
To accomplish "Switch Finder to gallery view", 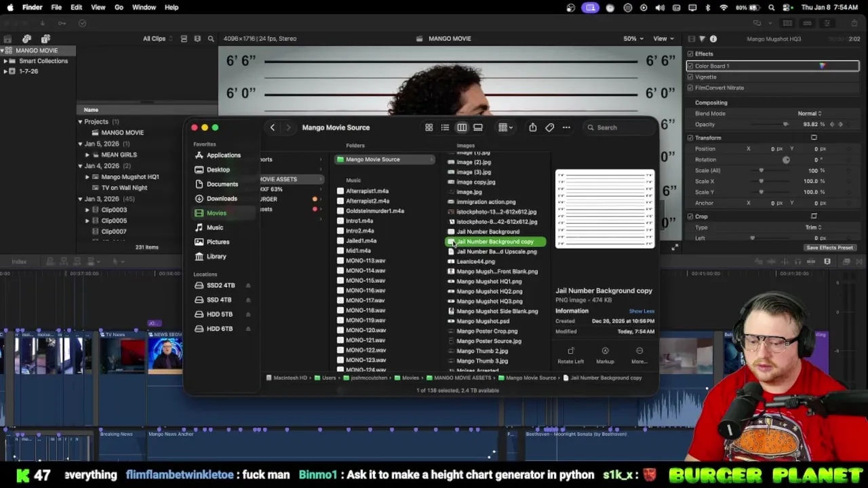I will [478, 127].
